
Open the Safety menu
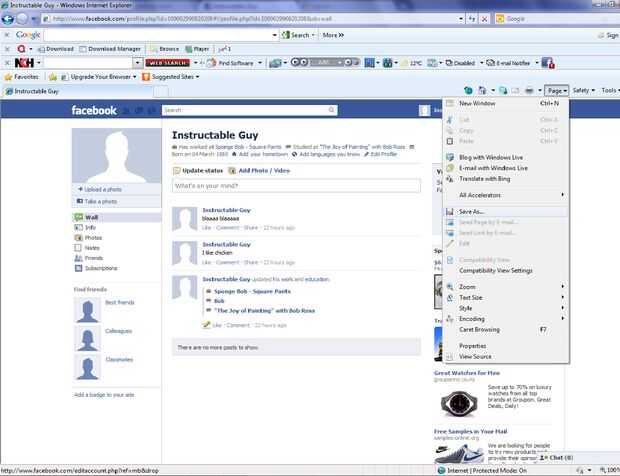pyautogui.click(x=584, y=91)
